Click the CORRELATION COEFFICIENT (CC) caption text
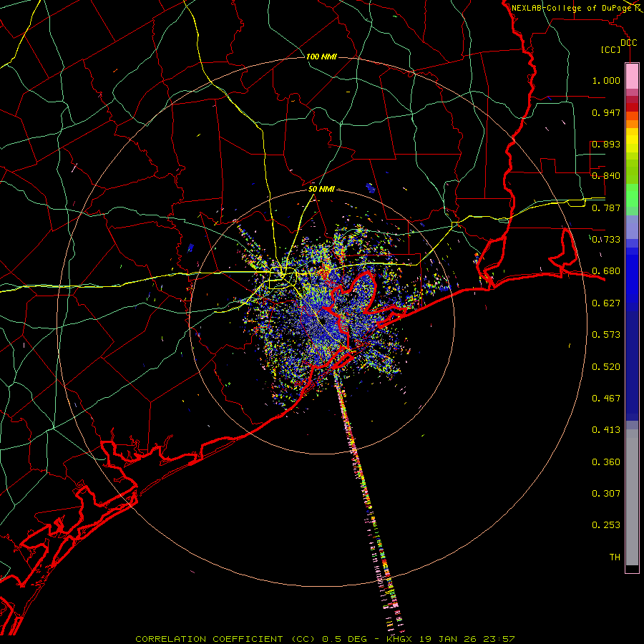 (225, 639)
